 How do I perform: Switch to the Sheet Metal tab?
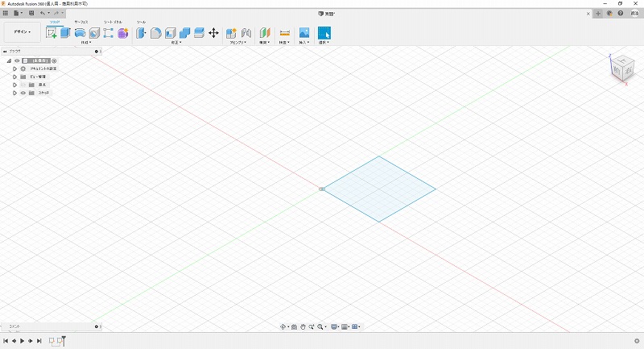pos(113,22)
